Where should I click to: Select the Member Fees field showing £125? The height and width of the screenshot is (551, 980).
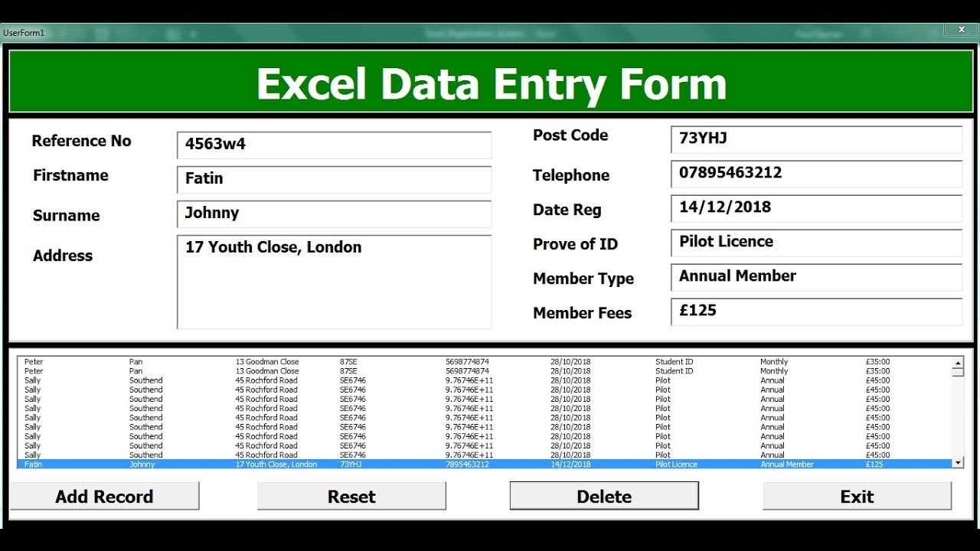point(815,311)
